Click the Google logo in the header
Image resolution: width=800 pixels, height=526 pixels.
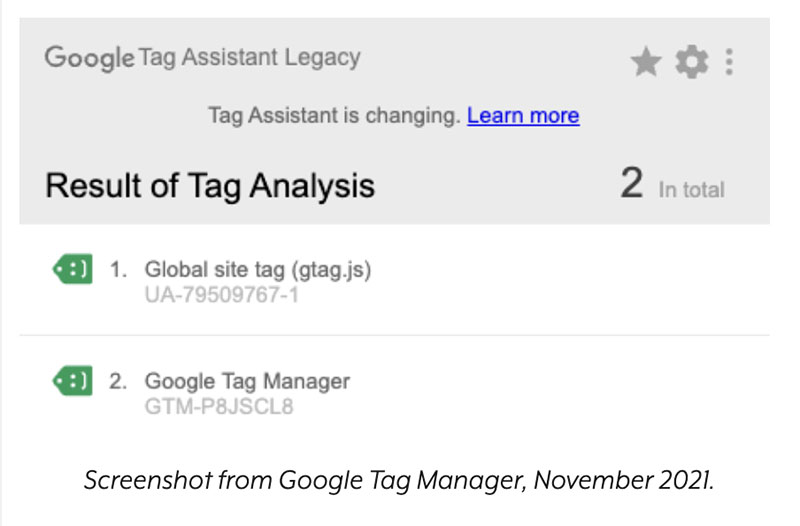[x=88, y=57]
